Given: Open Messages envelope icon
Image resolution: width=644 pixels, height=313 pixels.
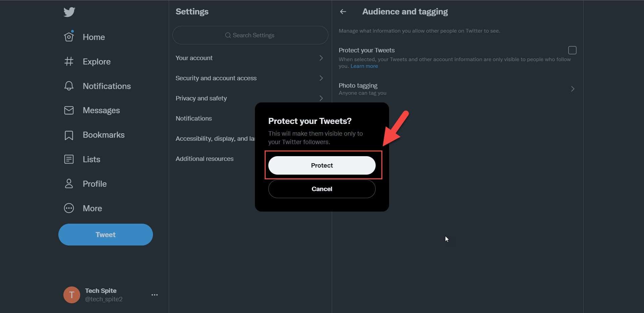Looking at the screenshot, I should point(69,110).
